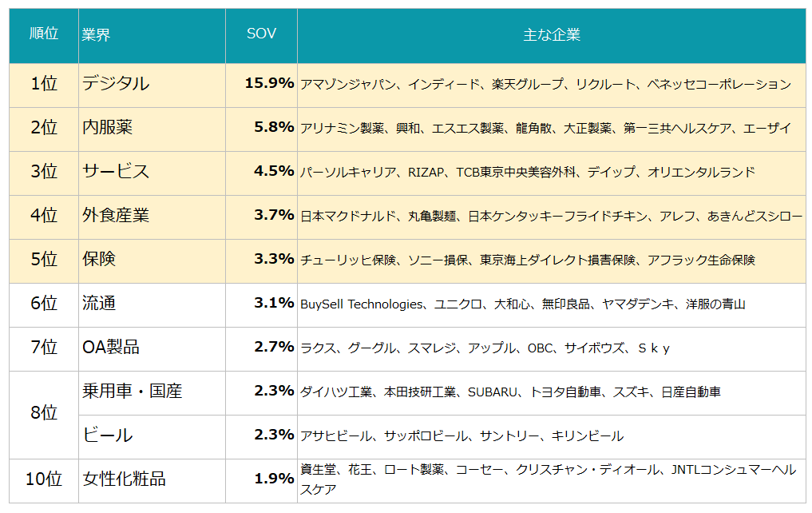Click the 日本マクドナルド companies cell

pos(551,216)
